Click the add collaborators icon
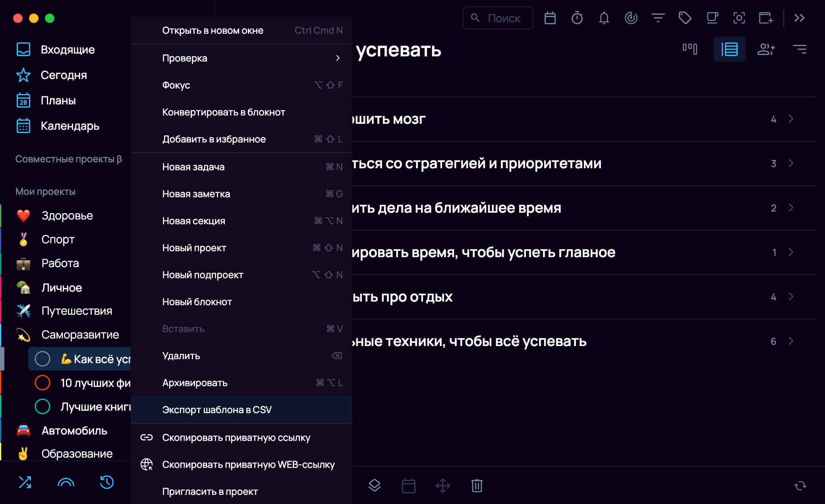This screenshot has width=825, height=504. coord(766,49)
